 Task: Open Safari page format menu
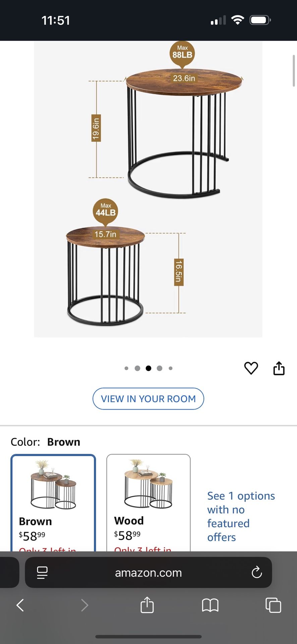click(42, 572)
